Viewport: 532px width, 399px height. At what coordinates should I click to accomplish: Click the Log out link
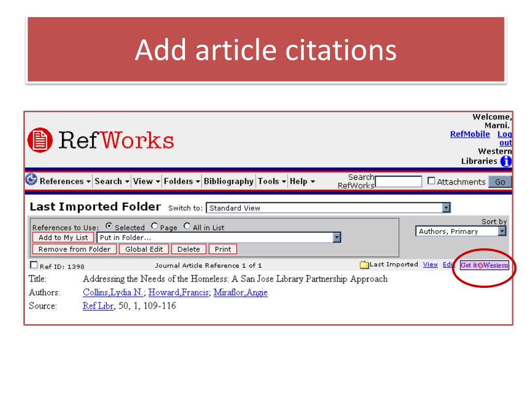tap(504, 138)
